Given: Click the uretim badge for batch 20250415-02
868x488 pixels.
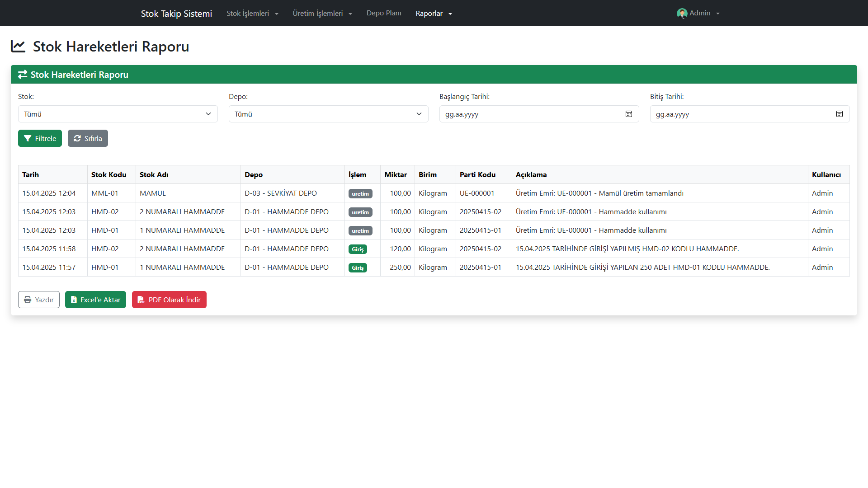Looking at the screenshot, I should pos(360,212).
